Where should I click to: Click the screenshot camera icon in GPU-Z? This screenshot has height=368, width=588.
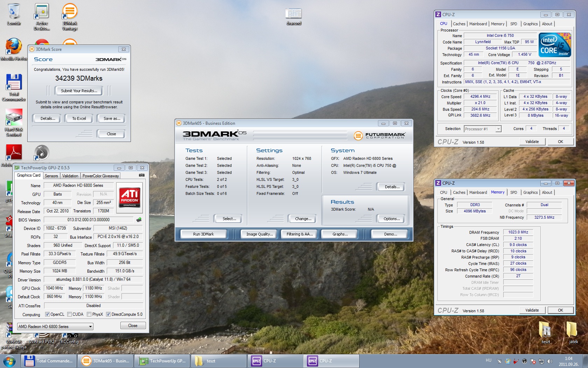[x=142, y=175]
